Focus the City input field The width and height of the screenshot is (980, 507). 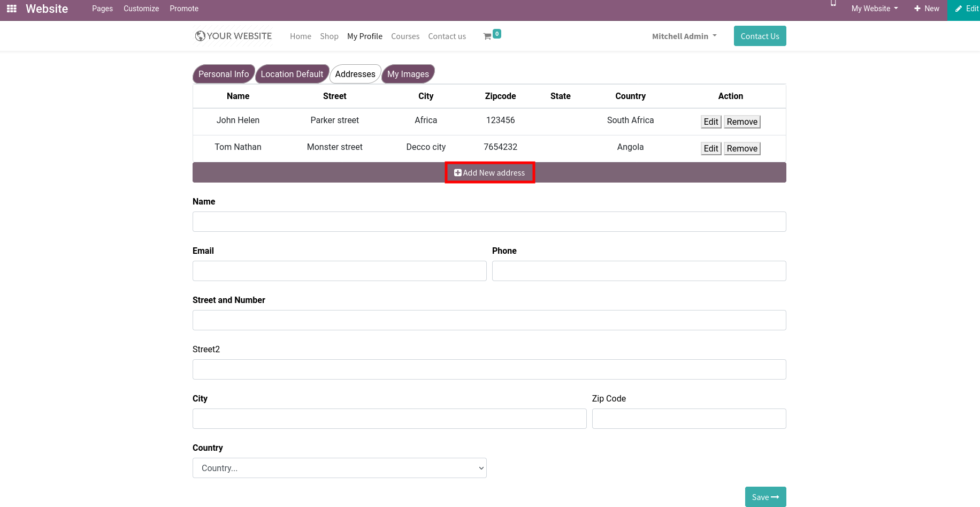[x=389, y=419]
